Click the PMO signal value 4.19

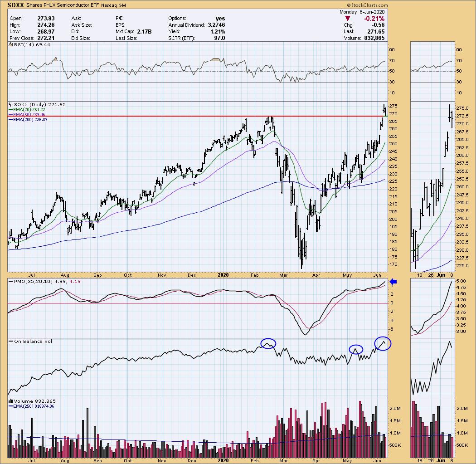(75, 282)
